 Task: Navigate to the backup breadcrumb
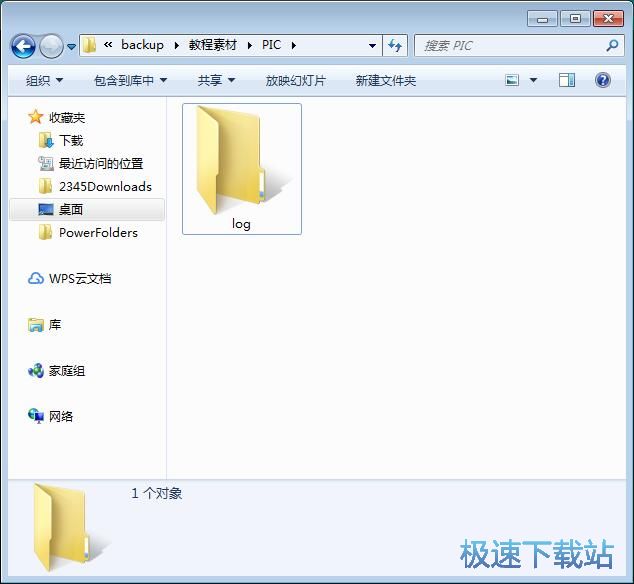tap(142, 45)
